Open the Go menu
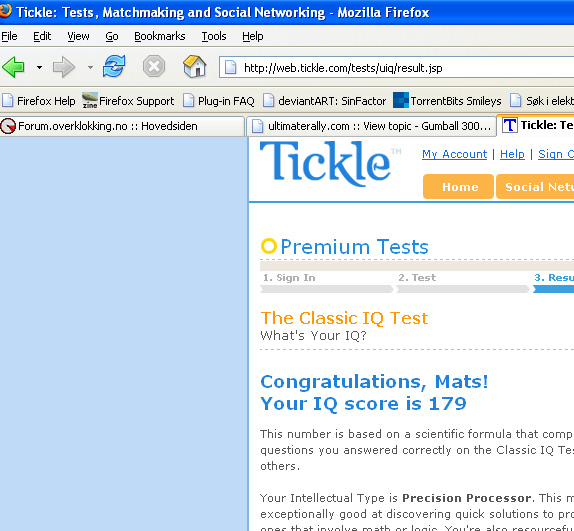This screenshot has width=574, height=531. click(x=112, y=36)
